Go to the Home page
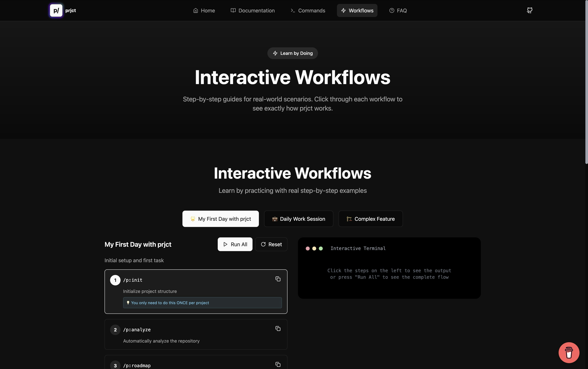 [204, 10]
